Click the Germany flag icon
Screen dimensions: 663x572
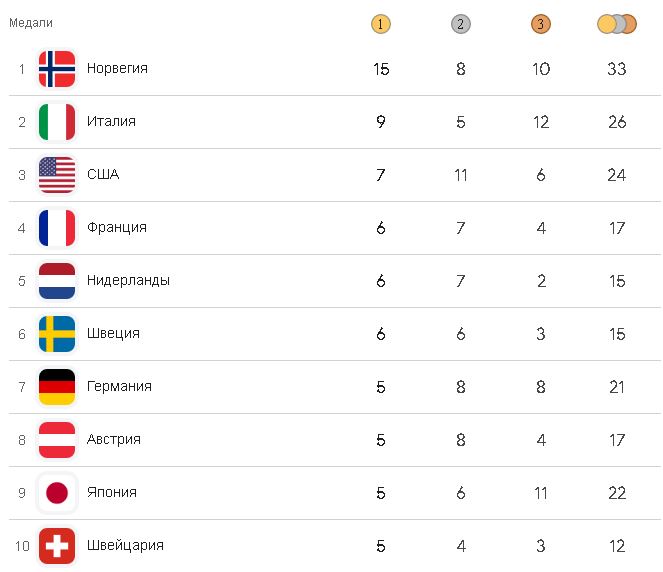tap(57, 386)
